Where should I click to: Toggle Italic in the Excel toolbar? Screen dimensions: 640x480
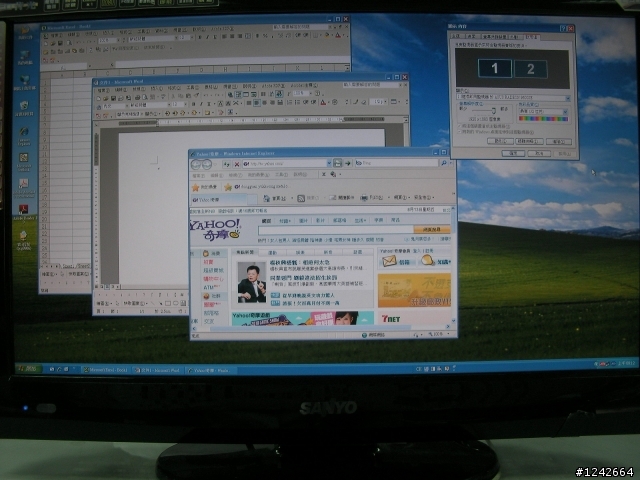tap(207, 37)
